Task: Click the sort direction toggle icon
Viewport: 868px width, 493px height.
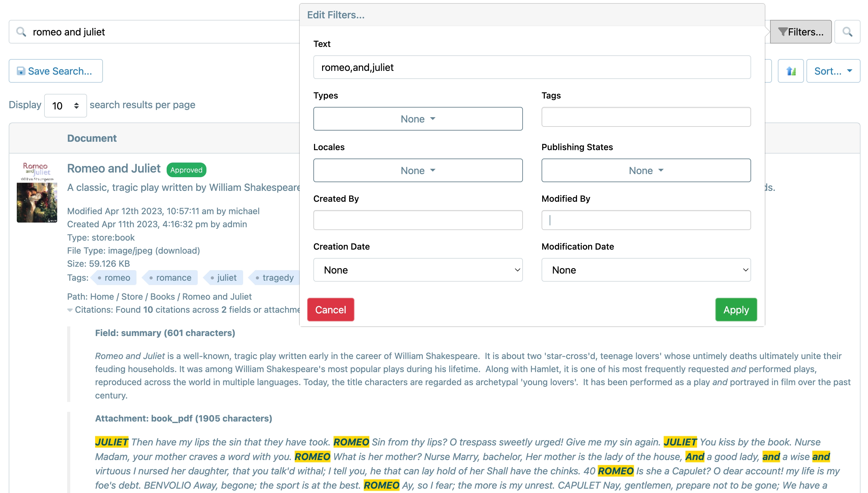Action: point(791,71)
